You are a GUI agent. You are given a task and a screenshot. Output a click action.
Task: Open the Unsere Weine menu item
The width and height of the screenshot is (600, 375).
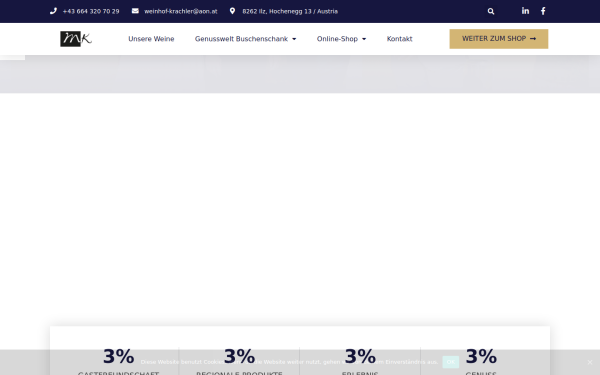click(x=151, y=39)
